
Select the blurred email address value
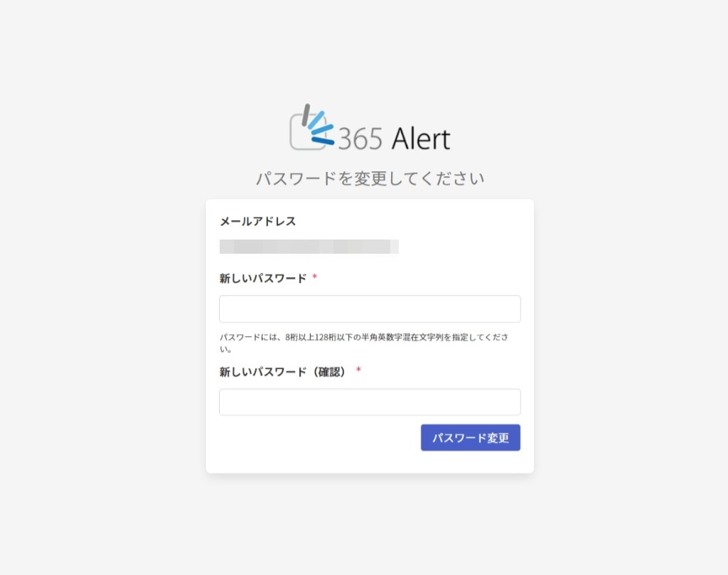[x=309, y=247]
